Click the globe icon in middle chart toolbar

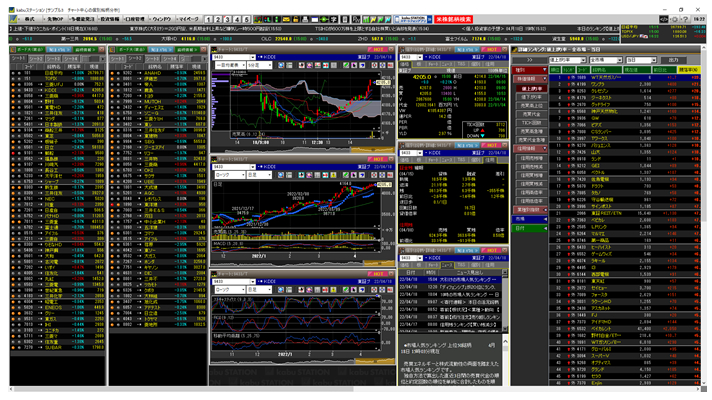tap(281, 175)
